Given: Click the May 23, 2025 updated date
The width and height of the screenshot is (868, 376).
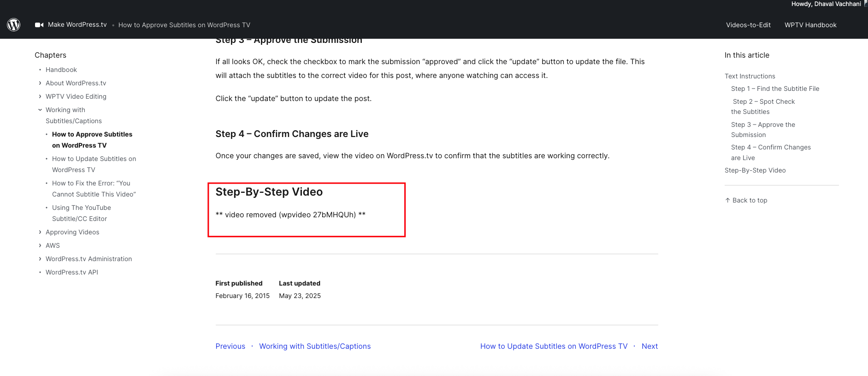Looking at the screenshot, I should tap(300, 296).
